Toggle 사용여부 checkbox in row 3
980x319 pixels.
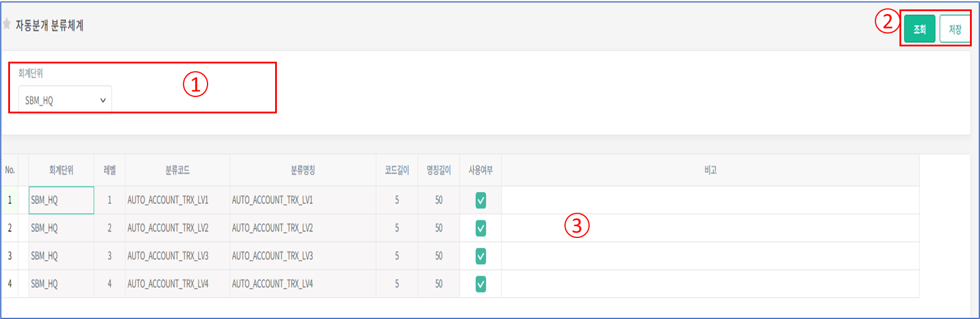481,256
